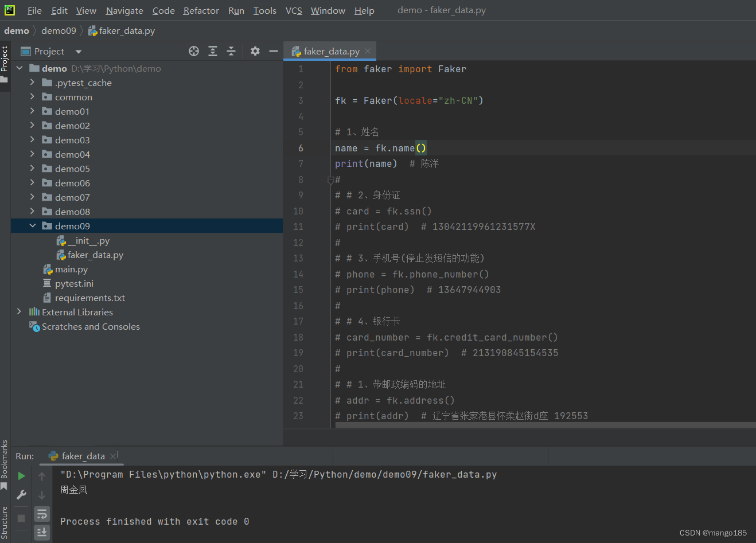
Task: Click Select Opened File target icon
Action: pyautogui.click(x=194, y=51)
